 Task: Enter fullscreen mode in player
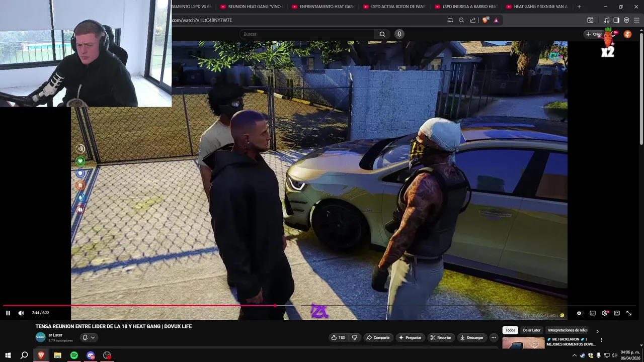coord(629,313)
